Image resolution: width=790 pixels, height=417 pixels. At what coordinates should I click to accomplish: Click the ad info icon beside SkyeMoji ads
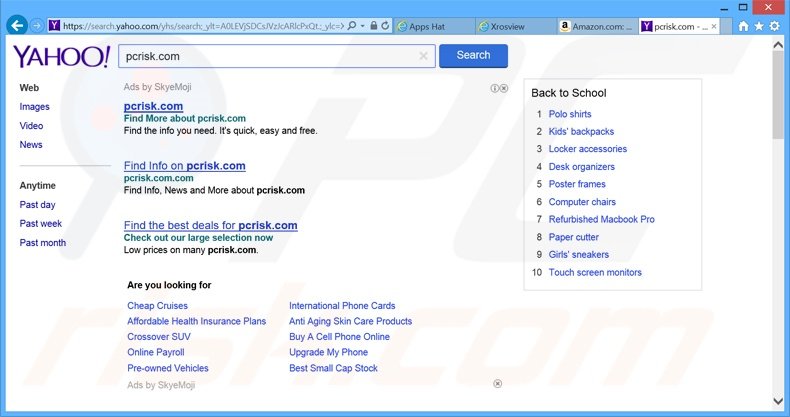point(494,88)
